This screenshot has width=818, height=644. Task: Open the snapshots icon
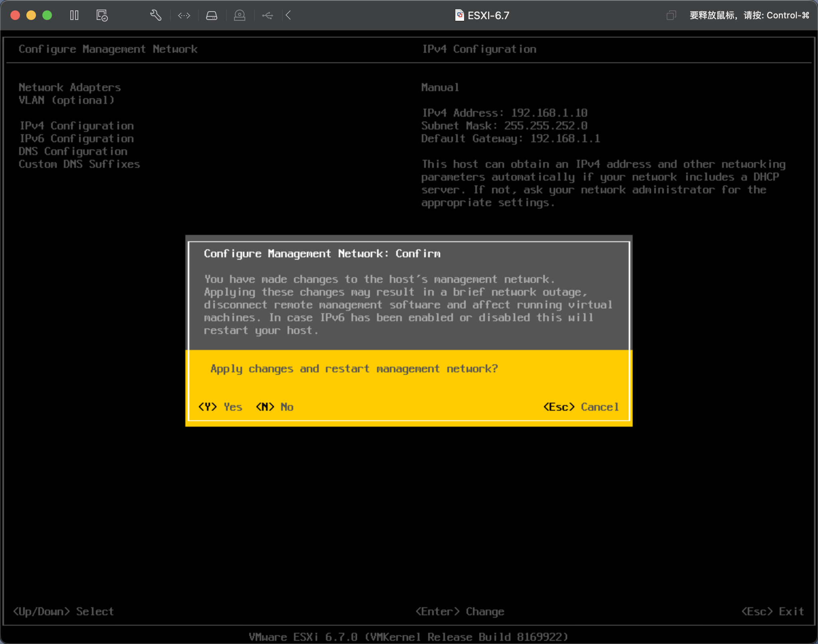point(102,16)
